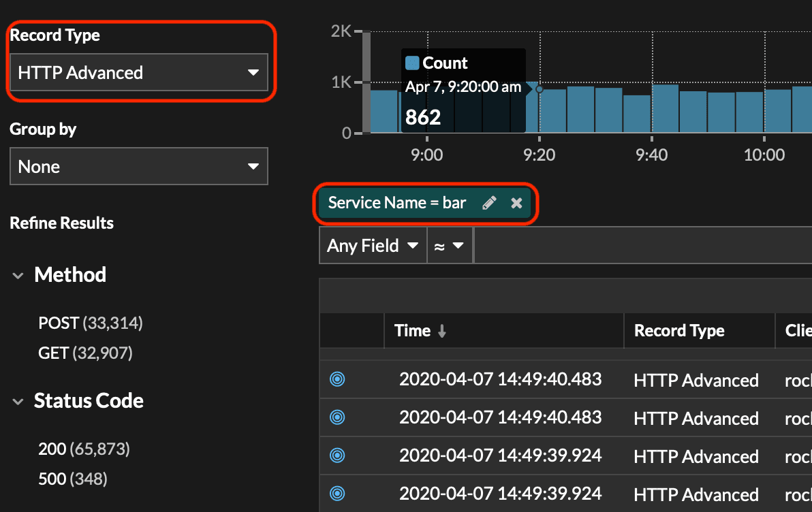The width and height of the screenshot is (812, 512).
Task: Select the first 2020-04-07 14:49:39.924 timestamp cell
Action: click(x=500, y=455)
